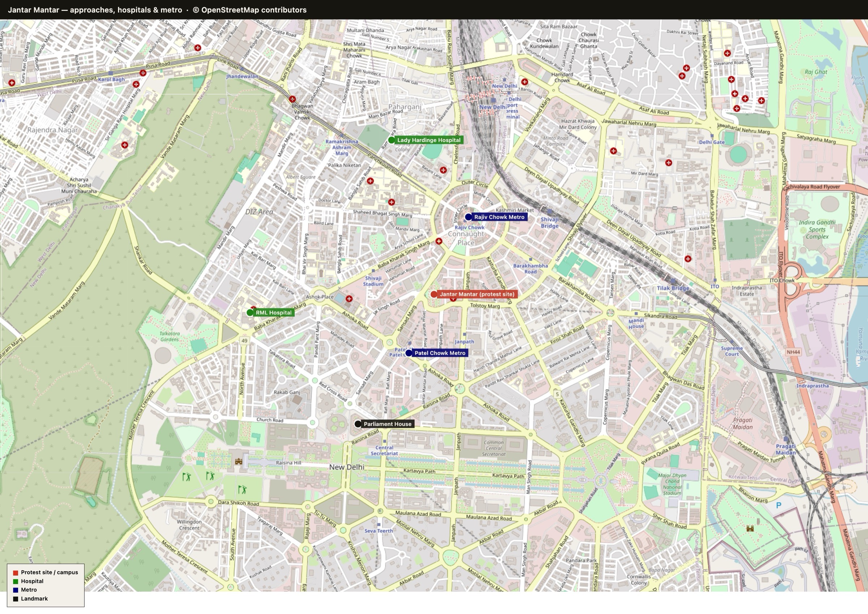Click the 'Shivaji Stadium' station label
868x614 pixels.
click(x=373, y=281)
